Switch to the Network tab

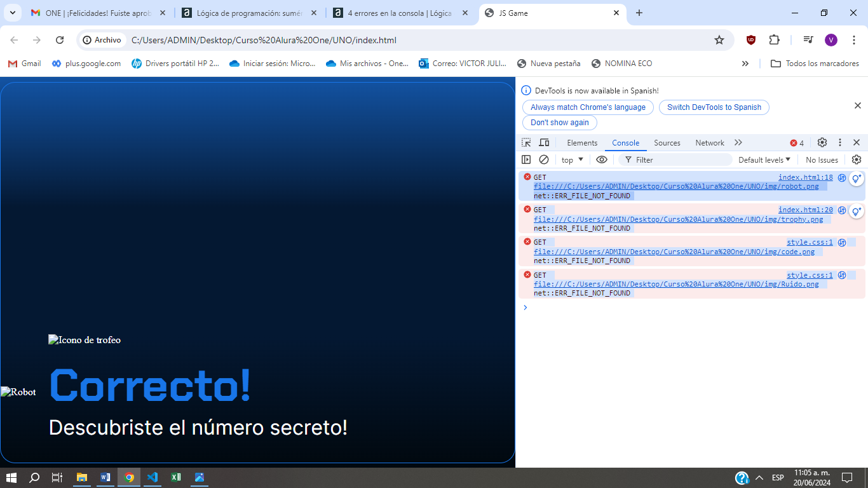(710, 143)
